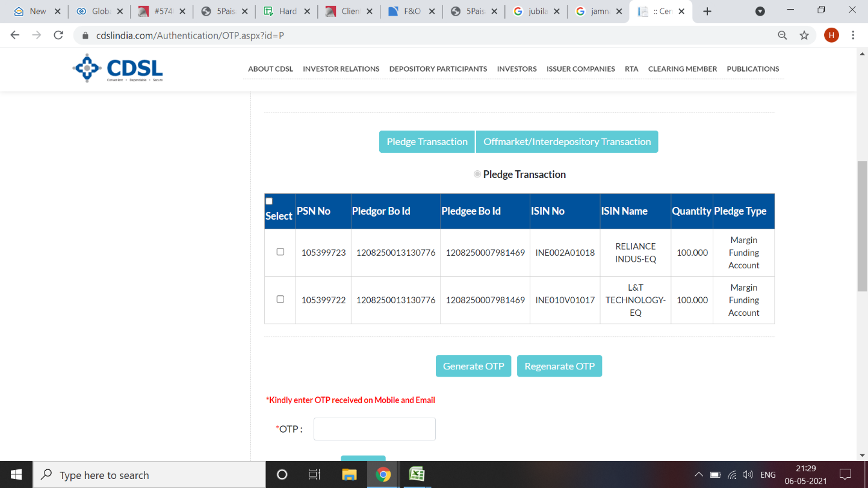Click into the OTP input field

[x=374, y=429]
